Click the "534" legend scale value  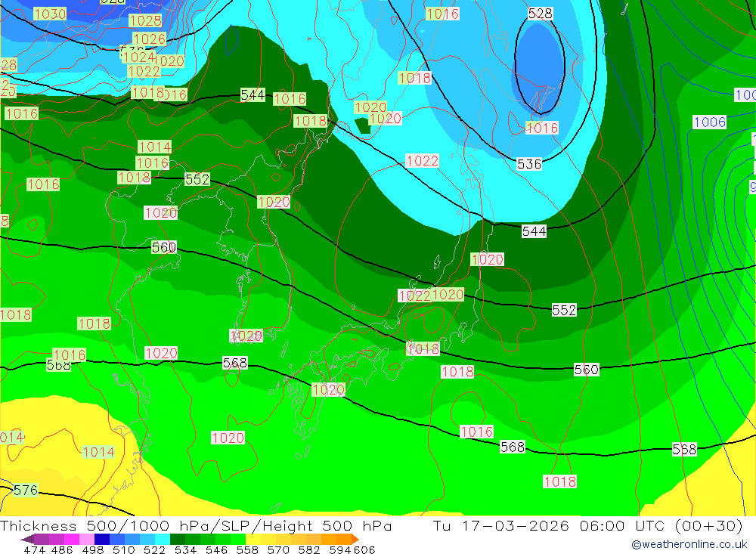pos(185,549)
